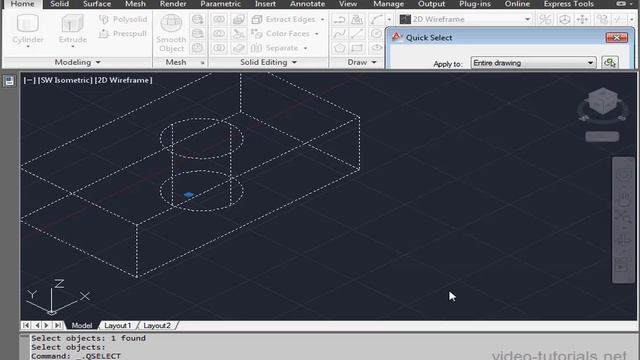This screenshot has height=360, width=640.
Task: Select the Cylinder modeling tool
Action: (27, 29)
